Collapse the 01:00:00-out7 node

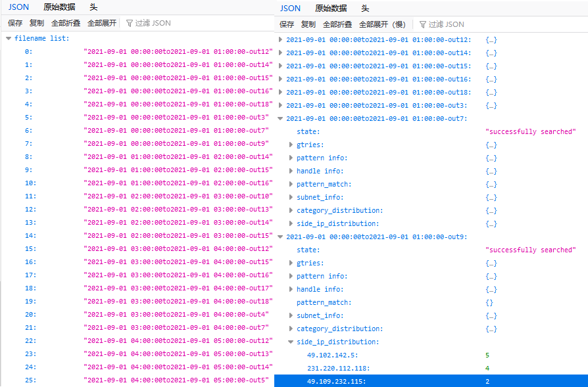(281, 118)
